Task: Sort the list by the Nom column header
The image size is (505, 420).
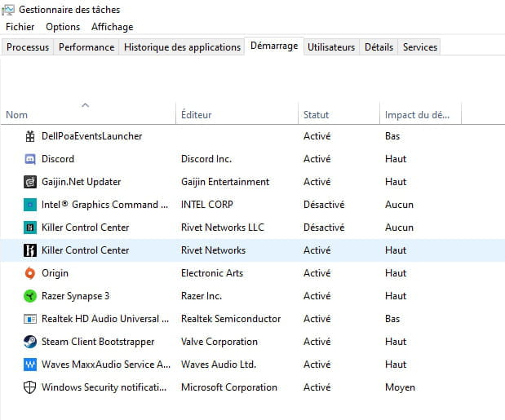Action: pos(17,115)
